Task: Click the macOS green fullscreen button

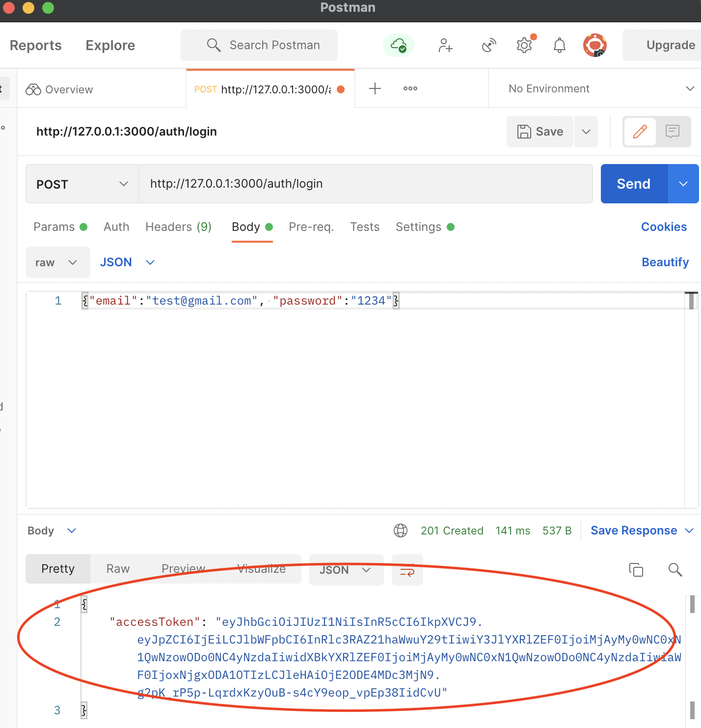Action: [x=48, y=7]
